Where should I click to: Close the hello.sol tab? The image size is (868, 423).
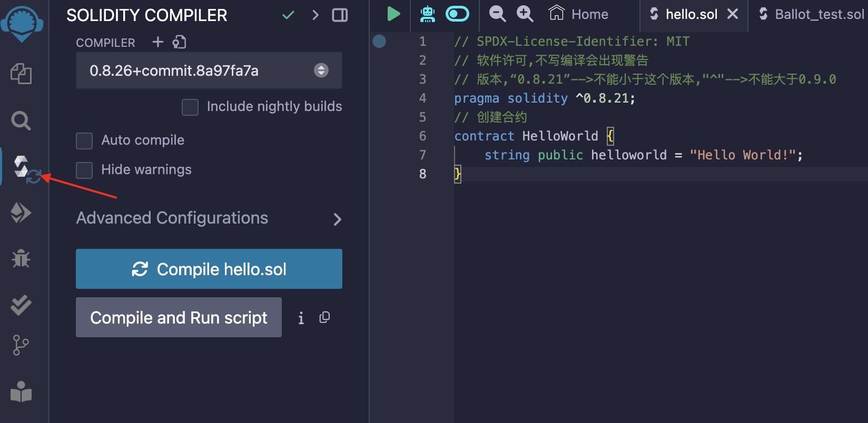pyautogui.click(x=733, y=14)
